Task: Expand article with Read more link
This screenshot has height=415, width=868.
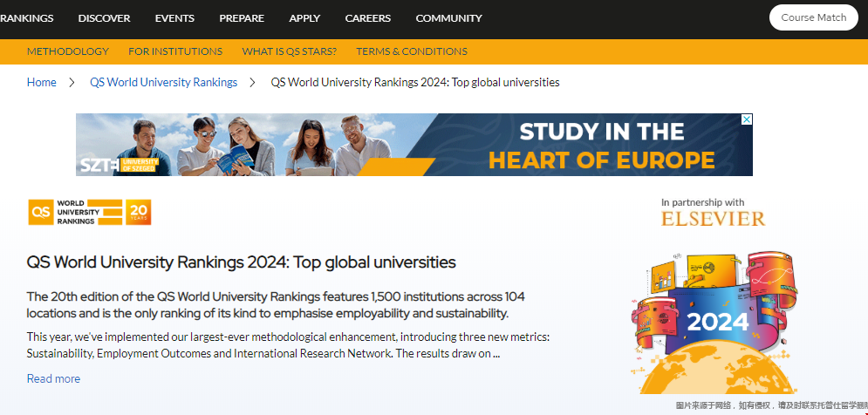Action: [54, 378]
